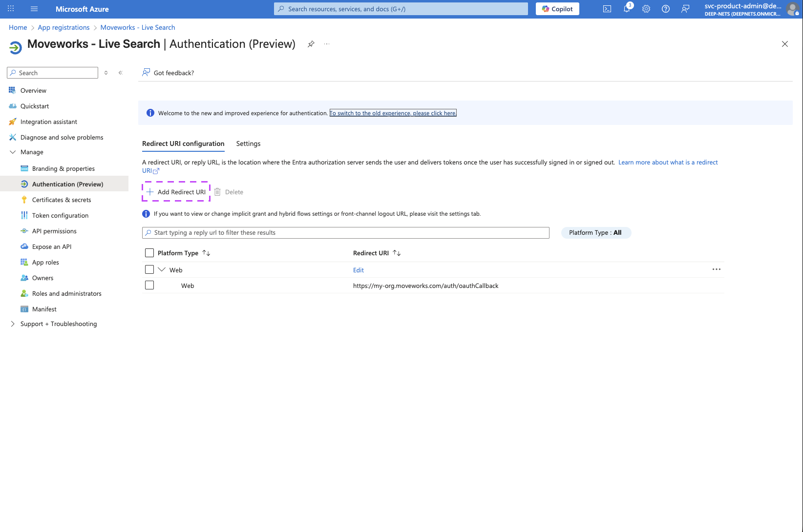Click the Microsoft Azure logo text

pyautogui.click(x=82, y=9)
